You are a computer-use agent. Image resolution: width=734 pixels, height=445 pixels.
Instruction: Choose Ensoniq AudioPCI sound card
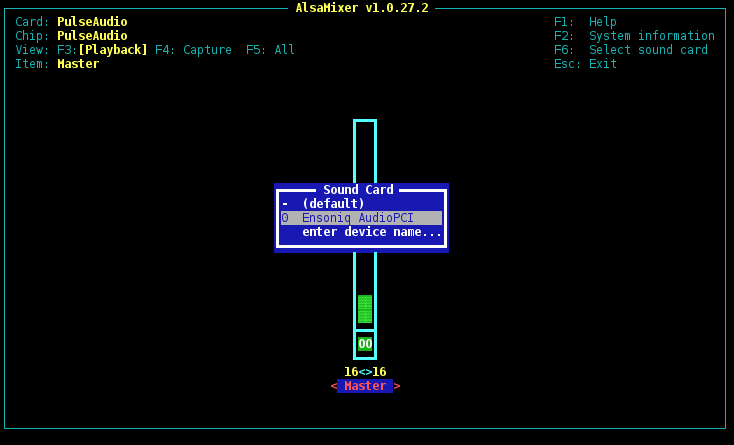pos(361,218)
